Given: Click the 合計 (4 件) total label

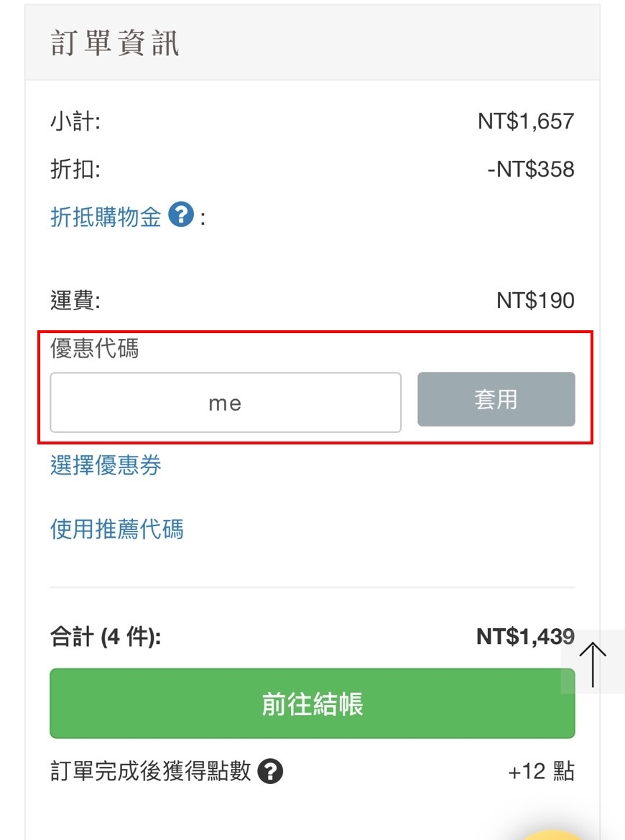Looking at the screenshot, I should (x=105, y=637).
